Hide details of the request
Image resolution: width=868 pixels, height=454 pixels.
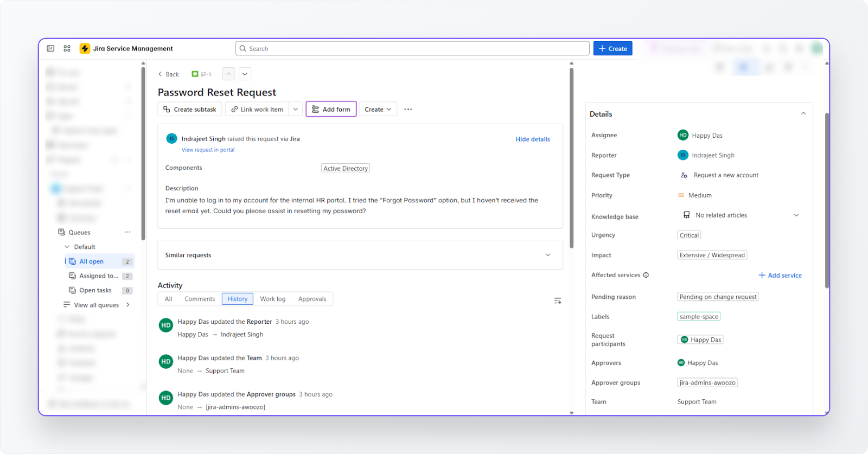click(533, 139)
